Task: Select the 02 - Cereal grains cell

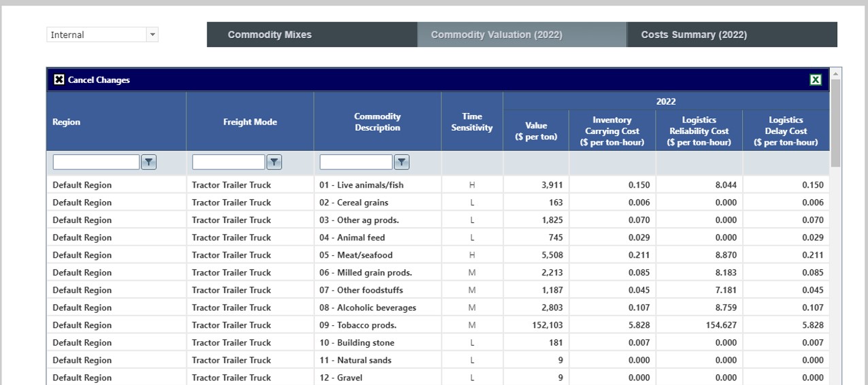Action: pos(378,203)
